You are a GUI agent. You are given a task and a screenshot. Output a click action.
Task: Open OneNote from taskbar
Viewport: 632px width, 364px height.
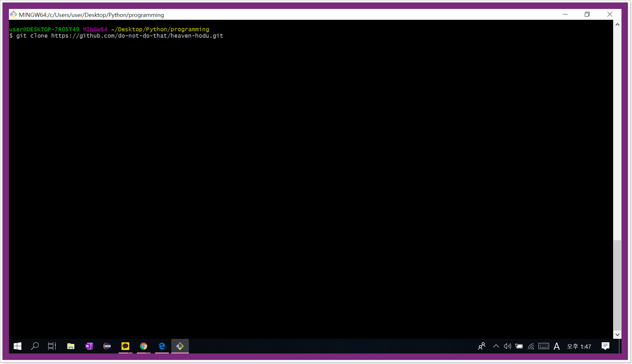tap(89, 346)
